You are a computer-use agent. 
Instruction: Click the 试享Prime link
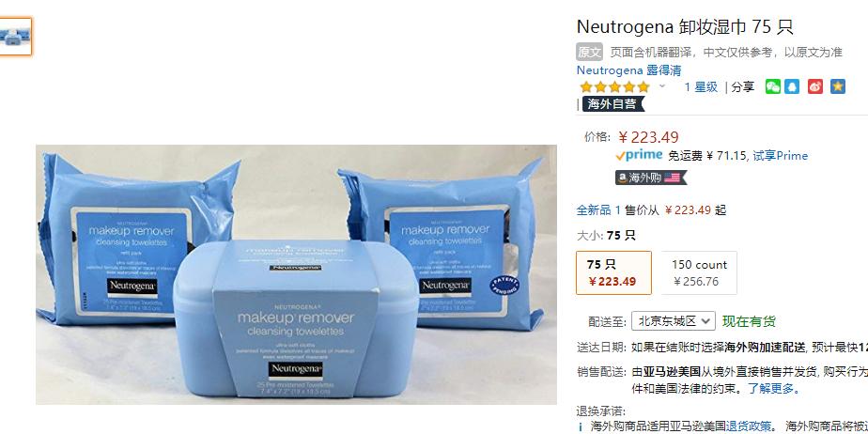780,156
